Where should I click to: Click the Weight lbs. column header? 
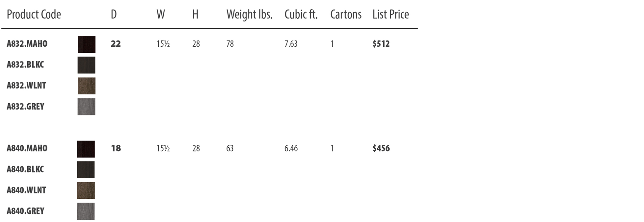tap(250, 15)
